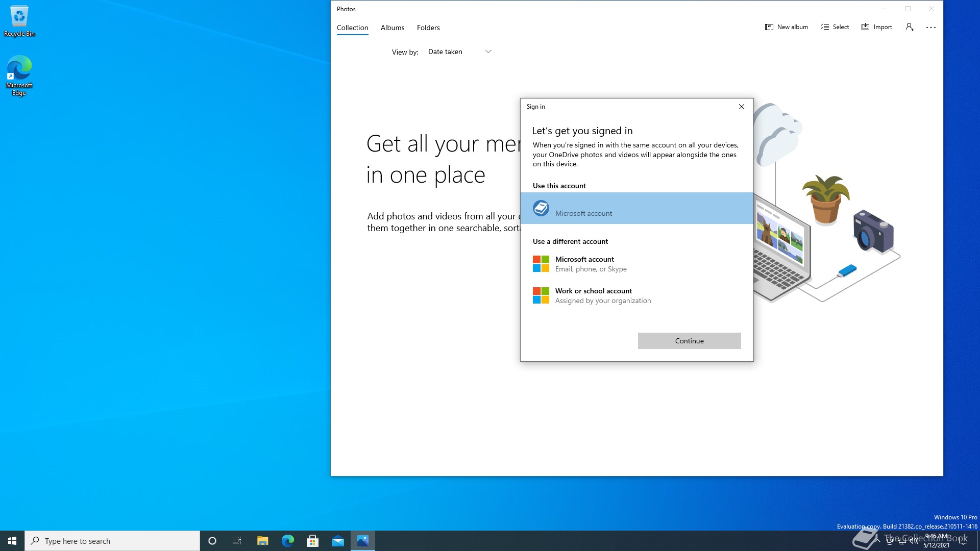
Task: Open the Microsoft Edge desktop shortcut
Action: (19, 76)
